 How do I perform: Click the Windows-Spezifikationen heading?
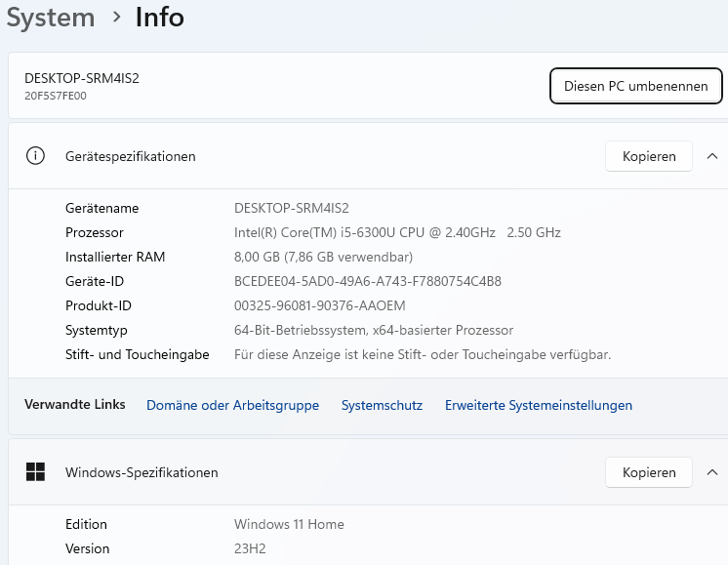tap(142, 472)
